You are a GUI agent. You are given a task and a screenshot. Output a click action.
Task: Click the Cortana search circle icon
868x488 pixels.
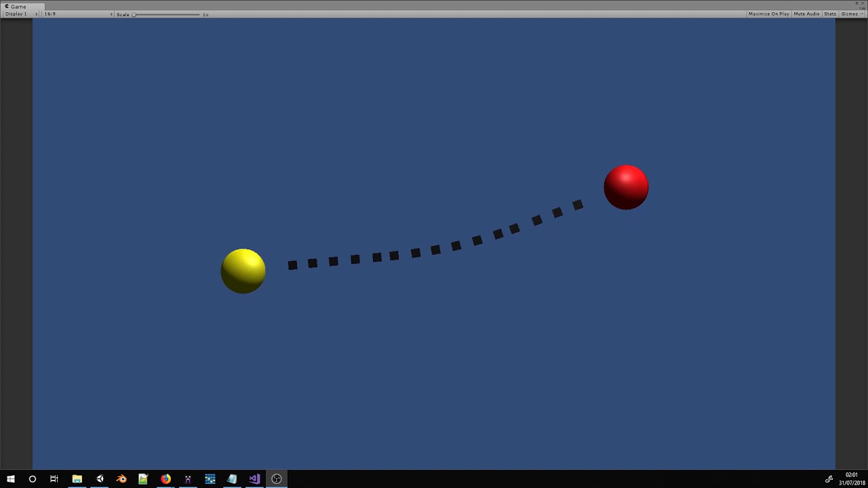[32, 479]
